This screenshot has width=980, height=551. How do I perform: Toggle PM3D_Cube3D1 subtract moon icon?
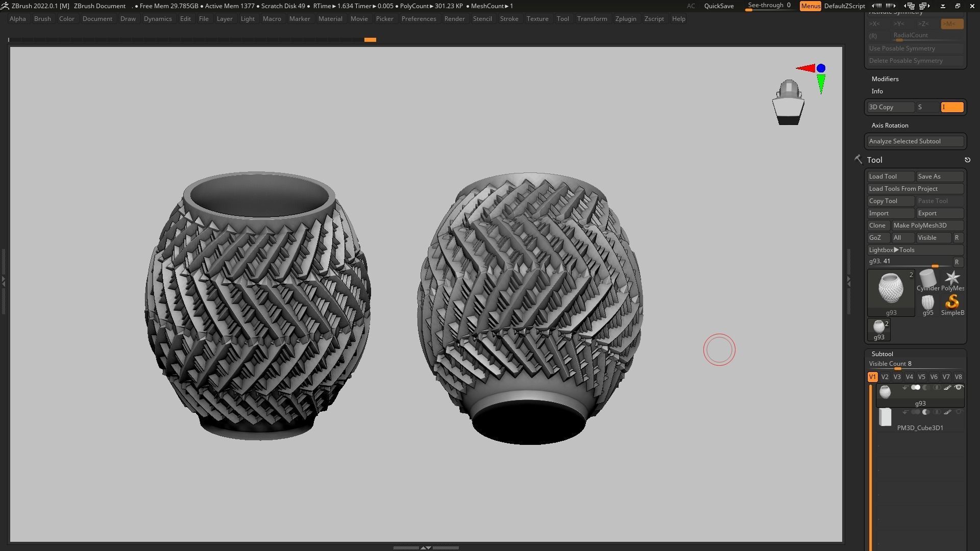pos(926,412)
